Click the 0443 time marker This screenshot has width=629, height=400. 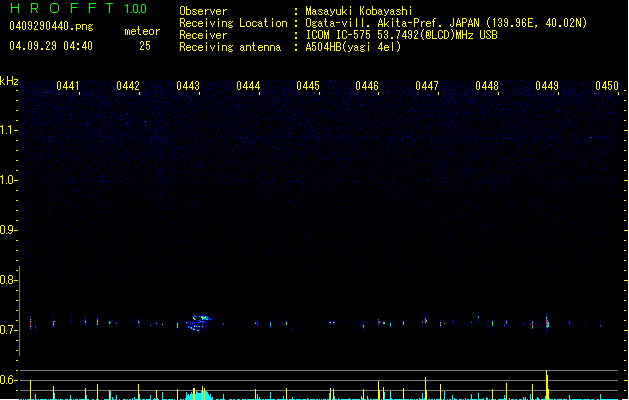(188, 86)
